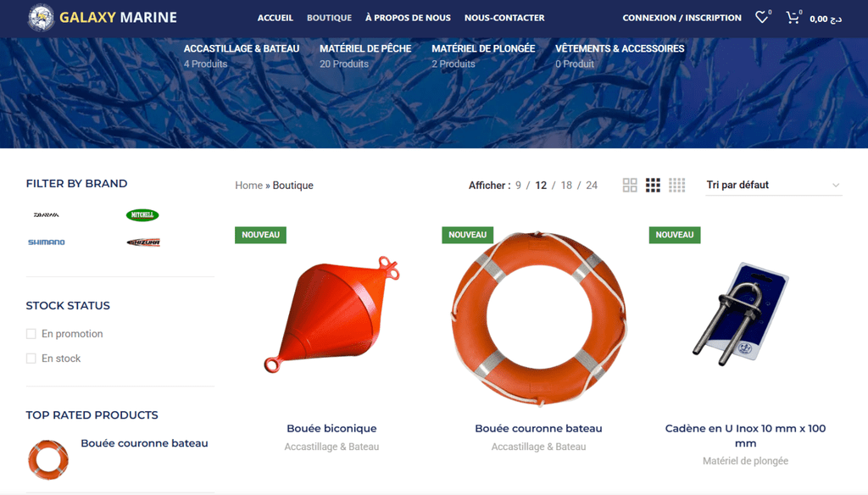868x495 pixels.
Task: Click Connexion / Inscription link
Action: (x=682, y=18)
